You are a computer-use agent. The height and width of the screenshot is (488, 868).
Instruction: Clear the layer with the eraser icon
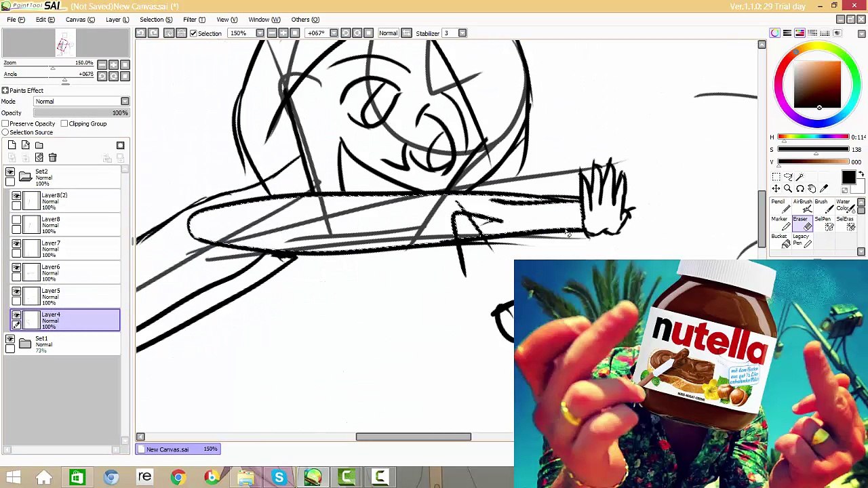click(x=39, y=158)
